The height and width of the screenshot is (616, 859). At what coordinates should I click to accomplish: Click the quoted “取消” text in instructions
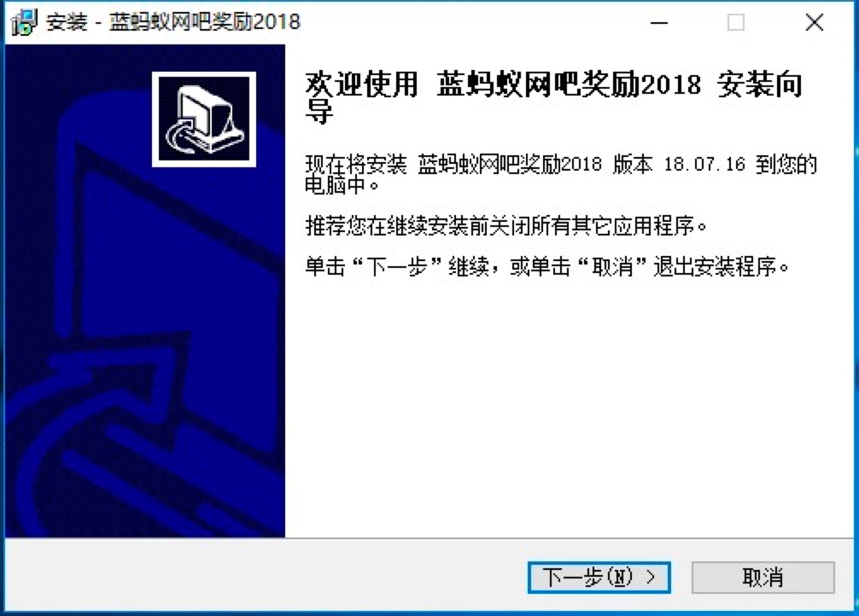[x=612, y=267]
